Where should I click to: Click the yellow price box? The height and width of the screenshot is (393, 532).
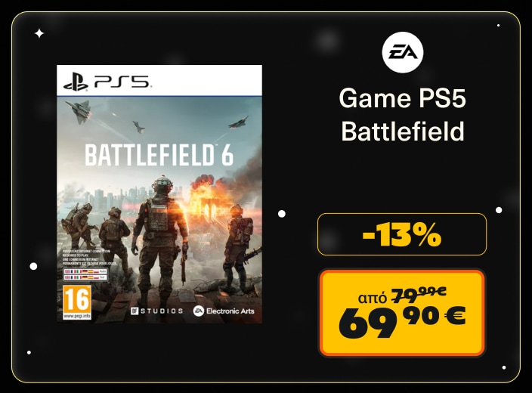(402, 312)
